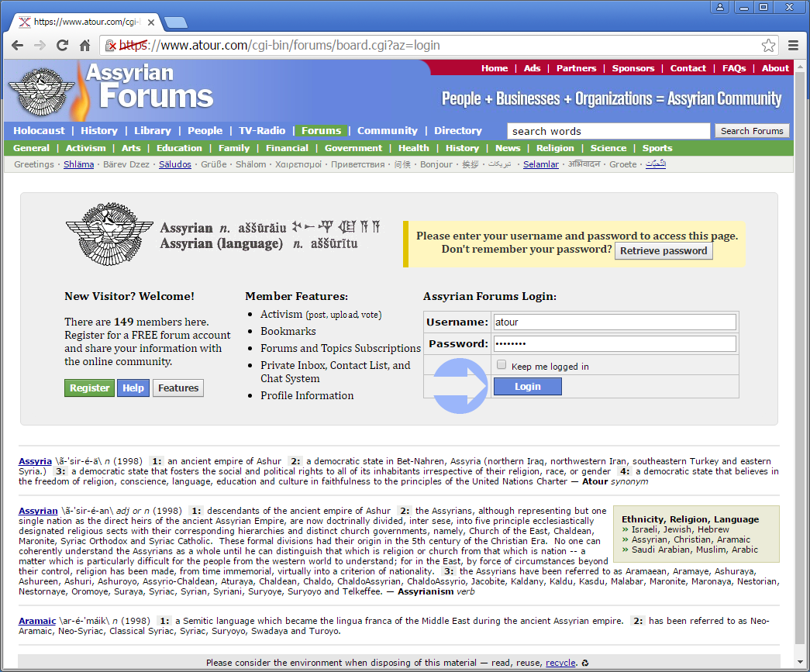810x672 pixels.
Task: Click the Retrieve password button
Action: (x=664, y=250)
